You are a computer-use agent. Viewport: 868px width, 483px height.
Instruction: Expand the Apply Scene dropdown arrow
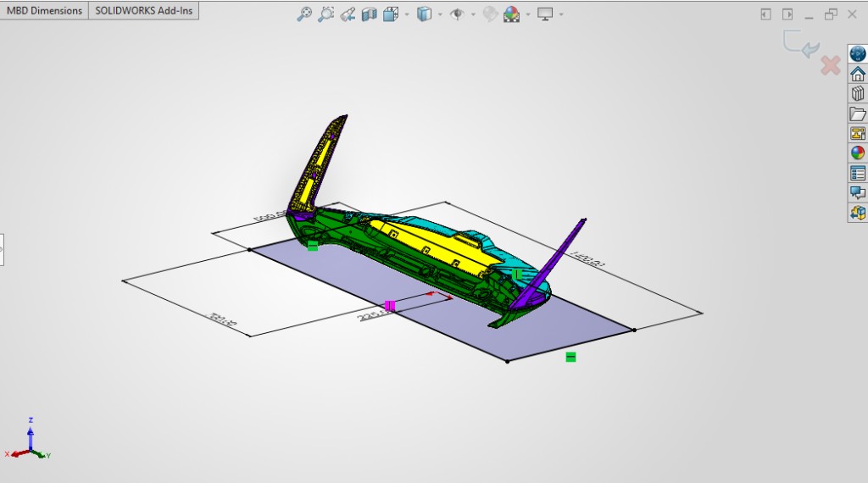pos(527,14)
